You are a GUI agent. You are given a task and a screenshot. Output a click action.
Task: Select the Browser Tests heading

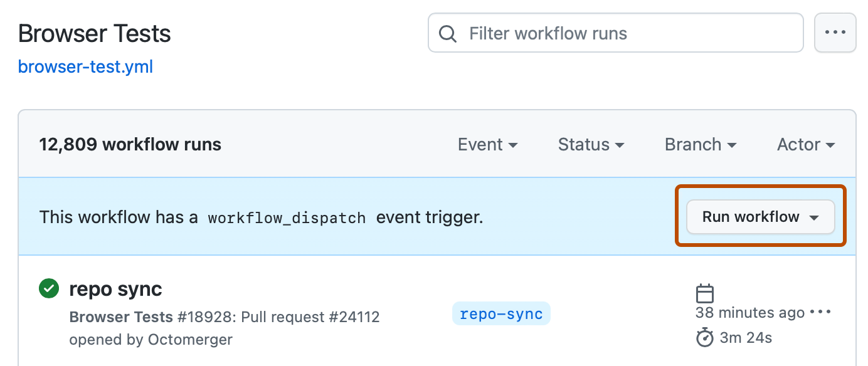(94, 33)
